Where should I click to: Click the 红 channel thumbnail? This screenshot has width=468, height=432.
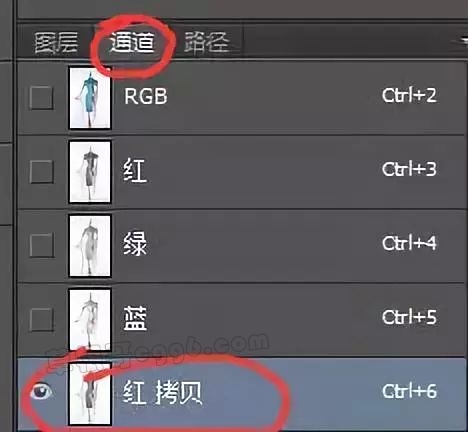click(90, 171)
